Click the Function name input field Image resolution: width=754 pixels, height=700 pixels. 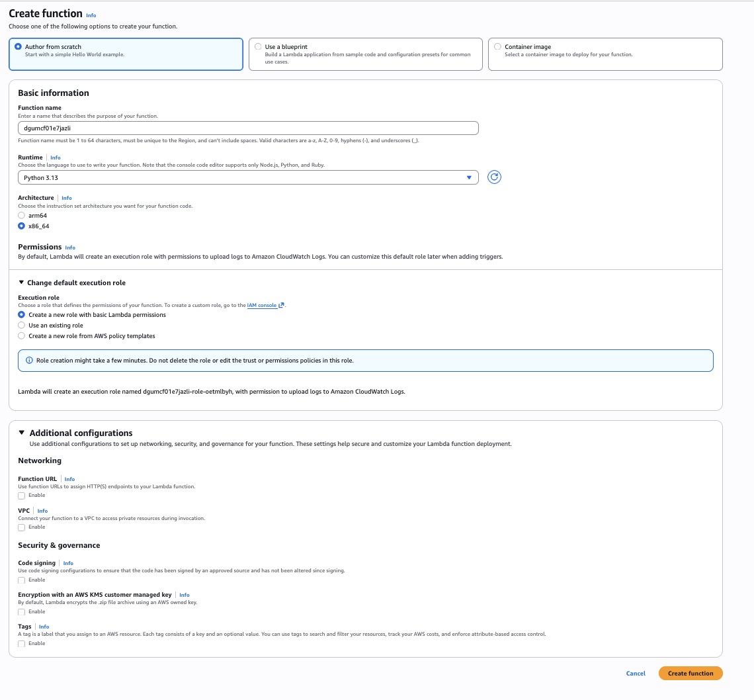click(248, 128)
